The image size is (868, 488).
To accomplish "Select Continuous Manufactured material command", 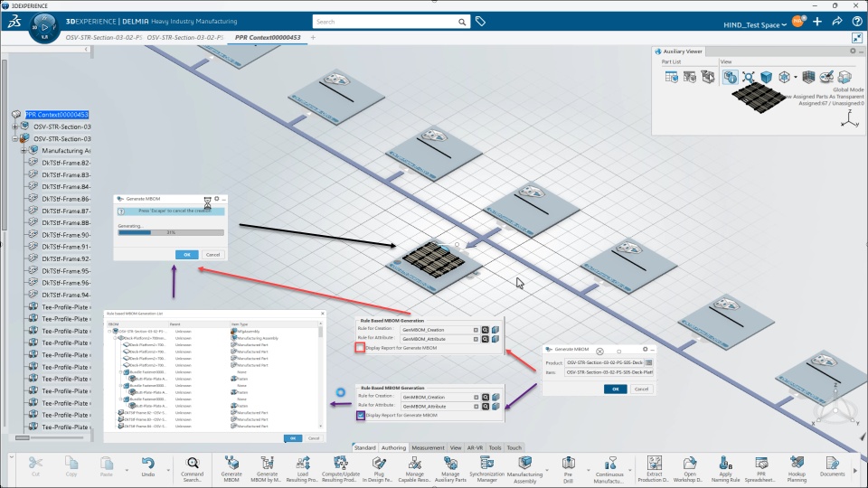I will [609, 468].
